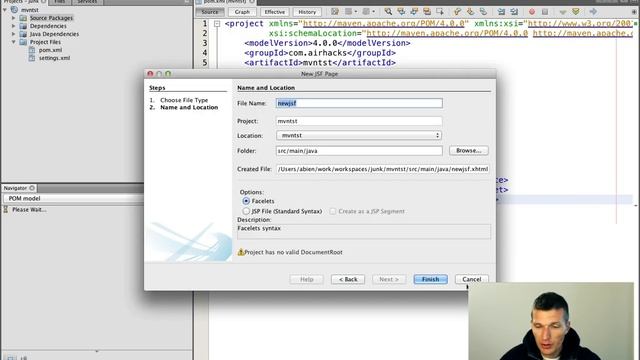Screen dimensions: 640x360
Task: Click the pom.xml file icon in tree
Action: 32,50
